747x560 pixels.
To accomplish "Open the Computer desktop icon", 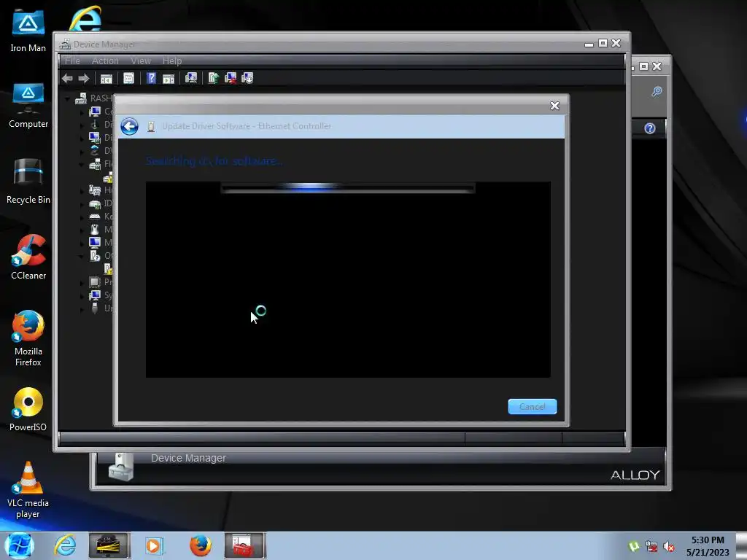I will (x=28, y=105).
